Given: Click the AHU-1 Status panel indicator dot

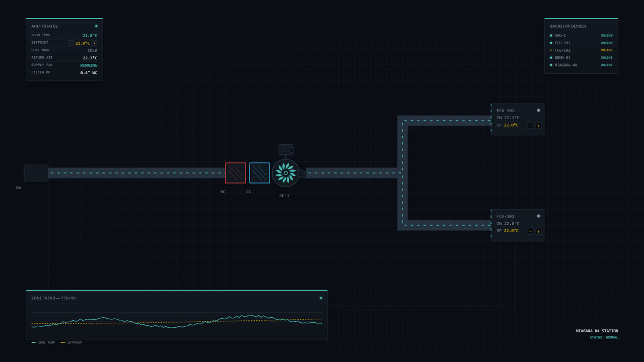Looking at the screenshot, I should click(x=96, y=26).
